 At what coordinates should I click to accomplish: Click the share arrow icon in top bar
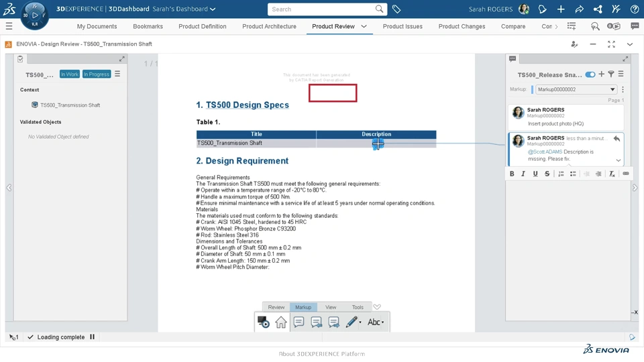point(579,9)
